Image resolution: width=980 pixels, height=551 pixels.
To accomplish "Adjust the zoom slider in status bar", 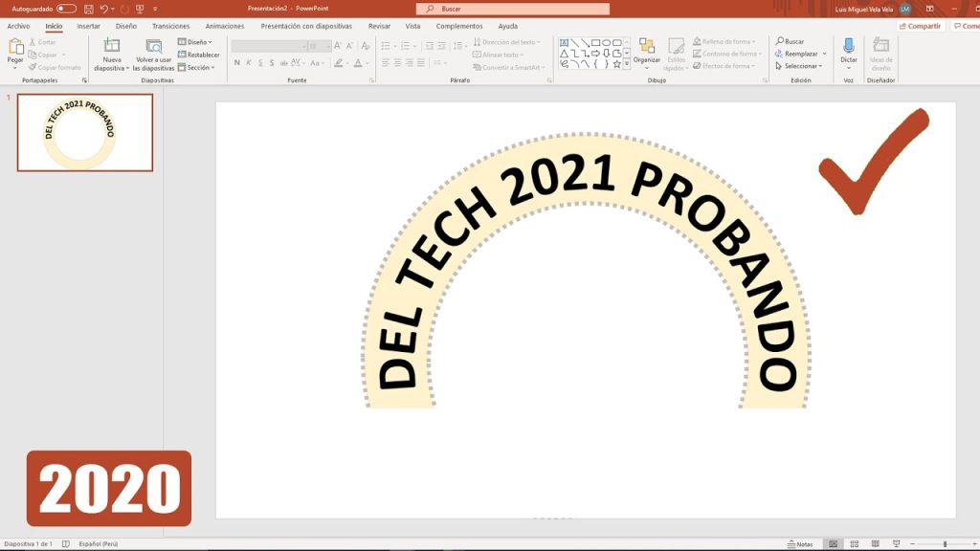I will 945,544.
